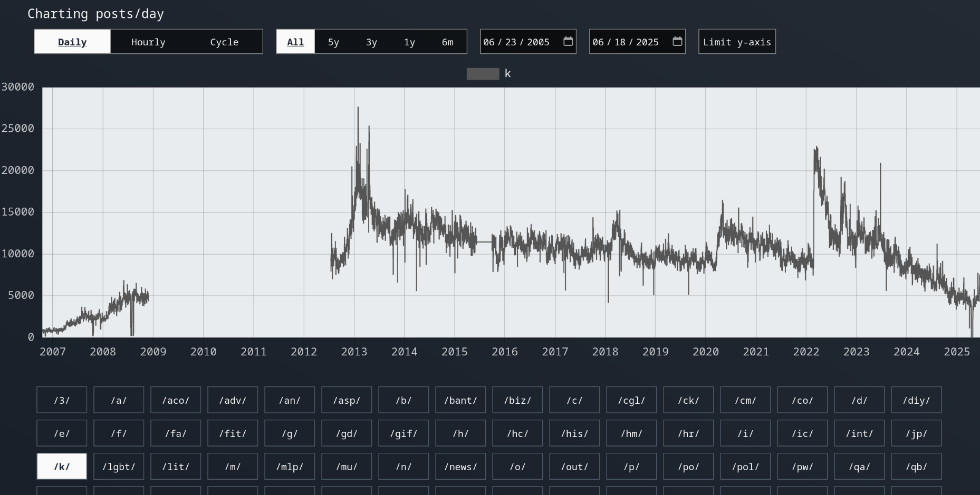Select the /ck/ board
Image resolution: width=980 pixels, height=495 pixels.
[x=688, y=400]
